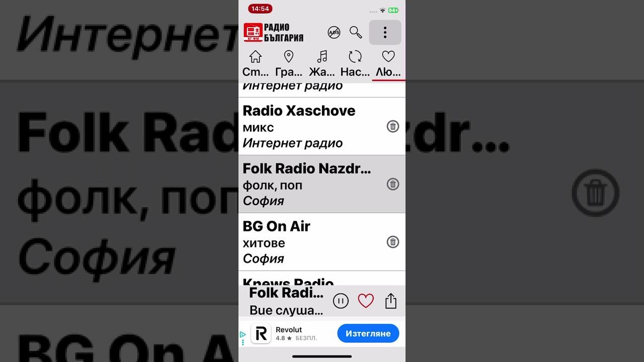
Task: Tap the Радио България app logo
Action: (274, 33)
